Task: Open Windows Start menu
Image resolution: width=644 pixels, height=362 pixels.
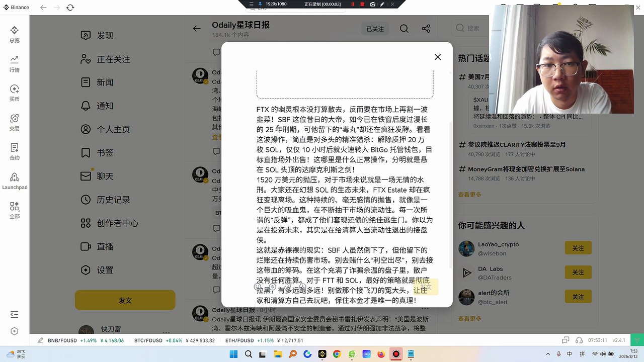Action: (234, 354)
